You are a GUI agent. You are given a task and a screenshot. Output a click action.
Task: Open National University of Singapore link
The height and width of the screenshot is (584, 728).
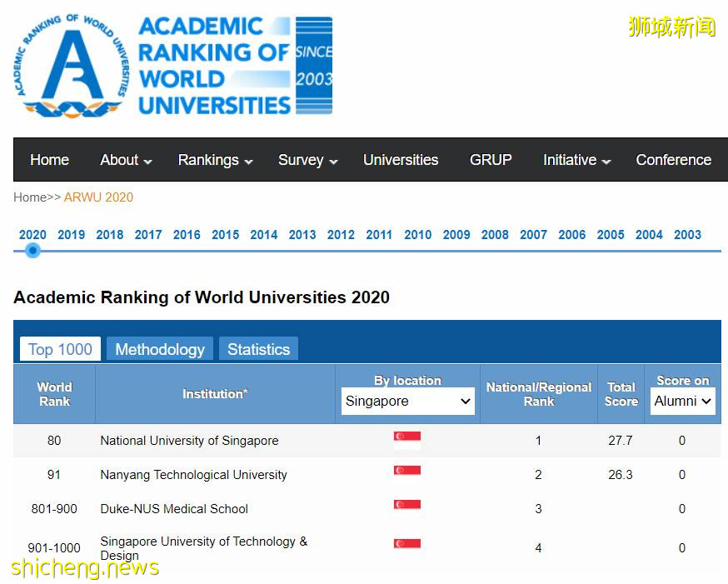[189, 441]
